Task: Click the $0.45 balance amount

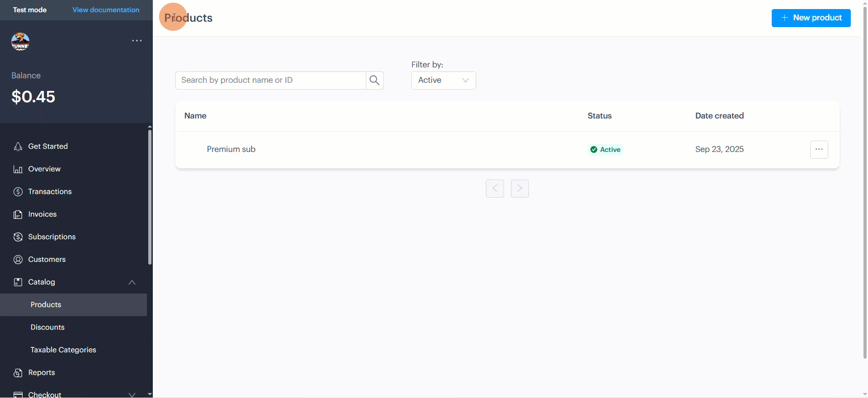Action: 33,97
